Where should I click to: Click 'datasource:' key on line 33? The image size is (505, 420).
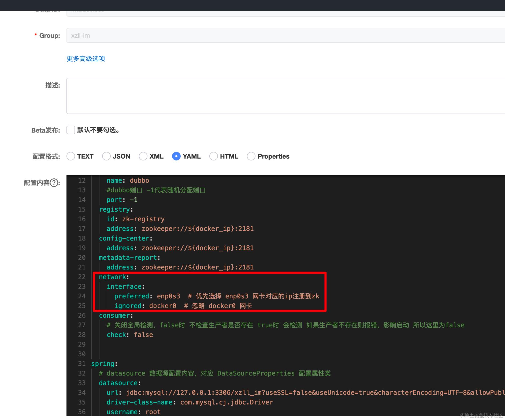click(120, 383)
